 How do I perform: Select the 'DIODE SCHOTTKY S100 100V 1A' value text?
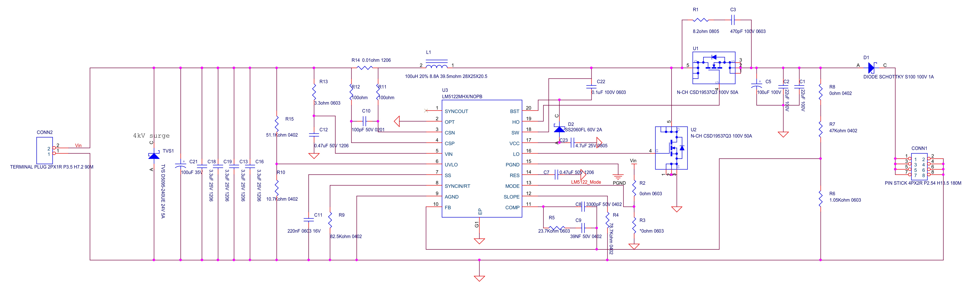point(898,77)
